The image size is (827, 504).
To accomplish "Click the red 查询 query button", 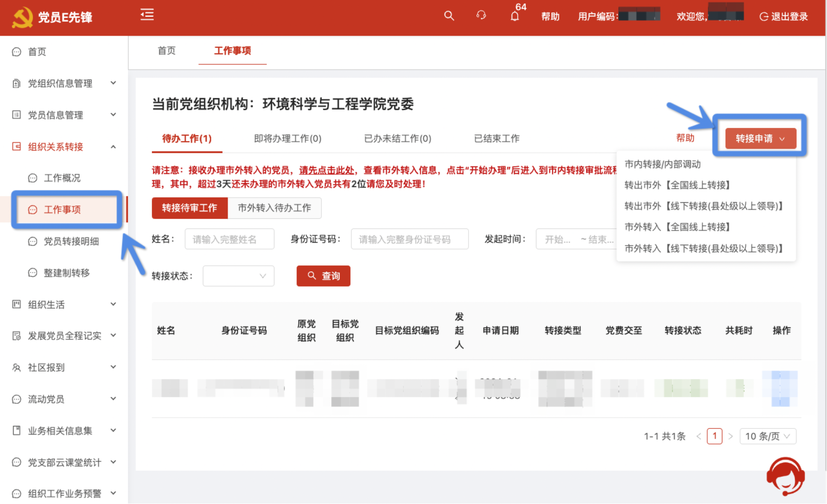I will pos(323,276).
